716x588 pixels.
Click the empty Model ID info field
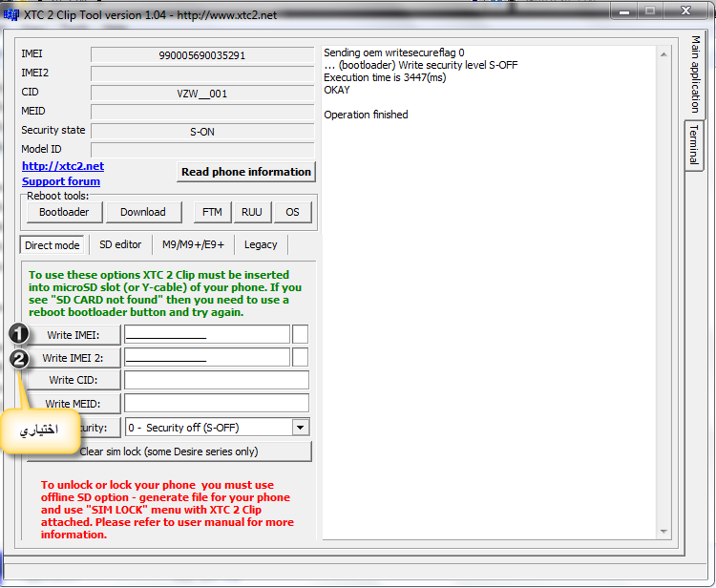(x=202, y=150)
